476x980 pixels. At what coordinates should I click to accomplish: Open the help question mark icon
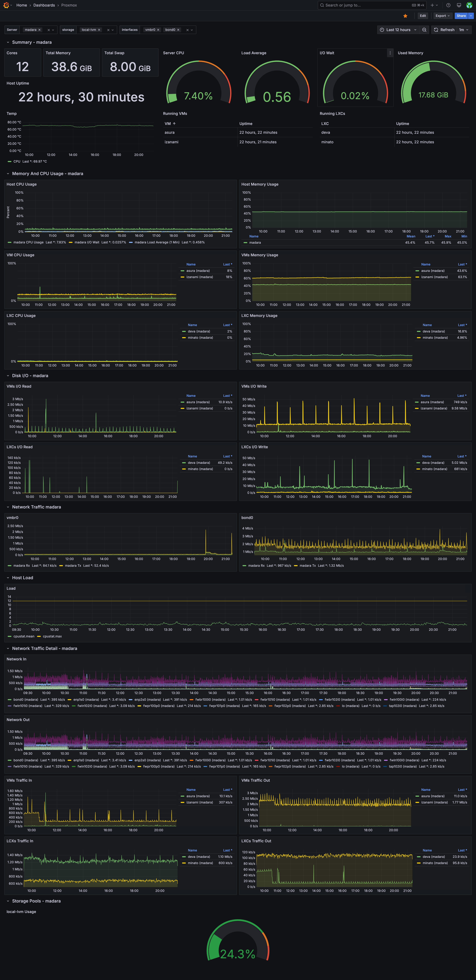448,5
